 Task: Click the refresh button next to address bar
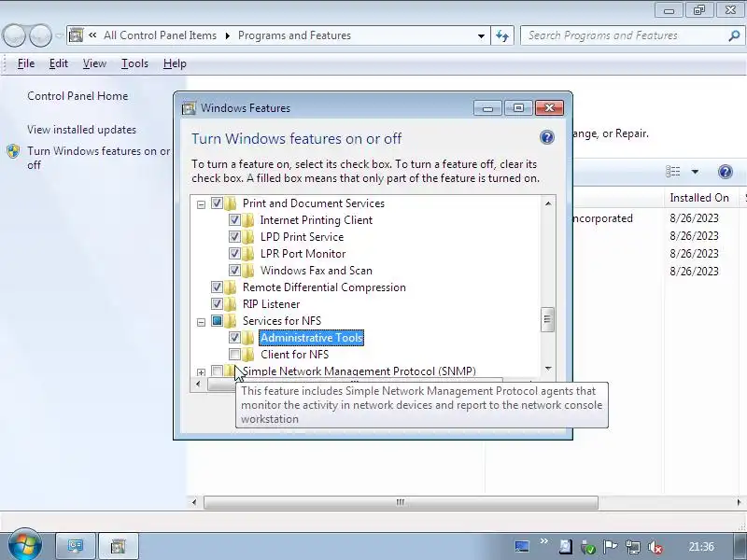click(502, 35)
